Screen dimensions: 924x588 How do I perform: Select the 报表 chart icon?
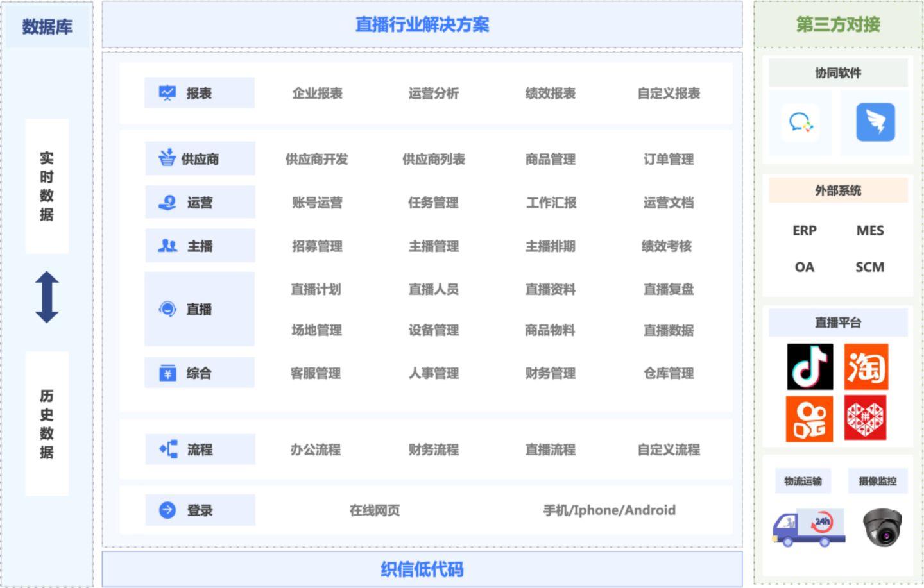167,92
